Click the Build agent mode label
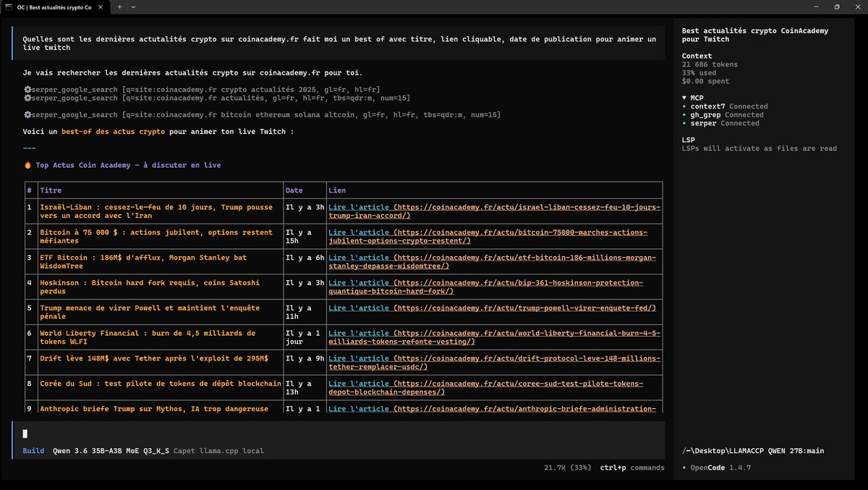 [33, 451]
